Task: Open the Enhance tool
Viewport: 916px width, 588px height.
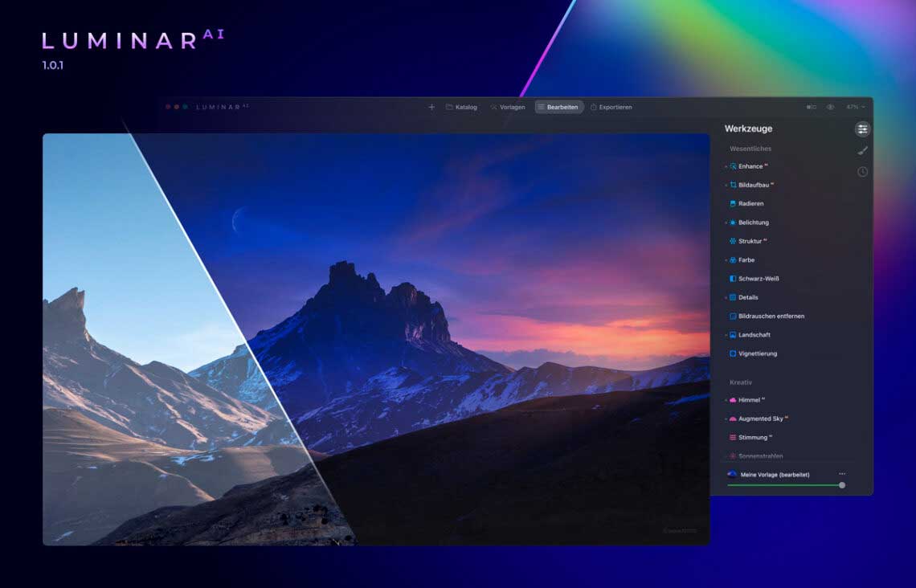Action: (748, 166)
